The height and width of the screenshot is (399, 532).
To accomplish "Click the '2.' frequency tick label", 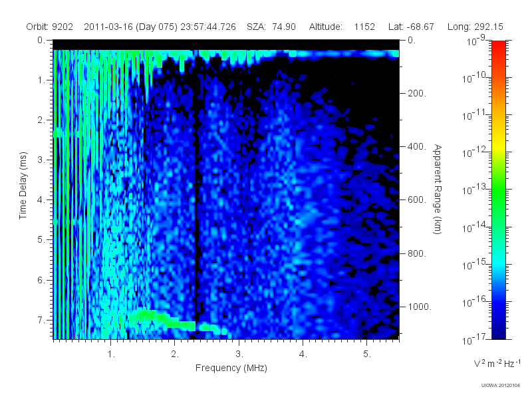I will click(x=175, y=354).
